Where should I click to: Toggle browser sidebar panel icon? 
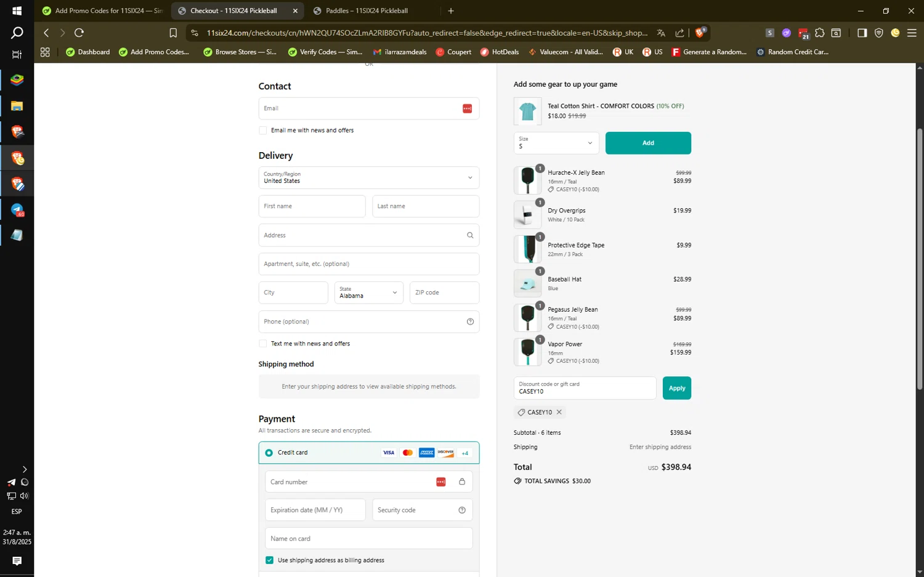pyautogui.click(x=862, y=33)
